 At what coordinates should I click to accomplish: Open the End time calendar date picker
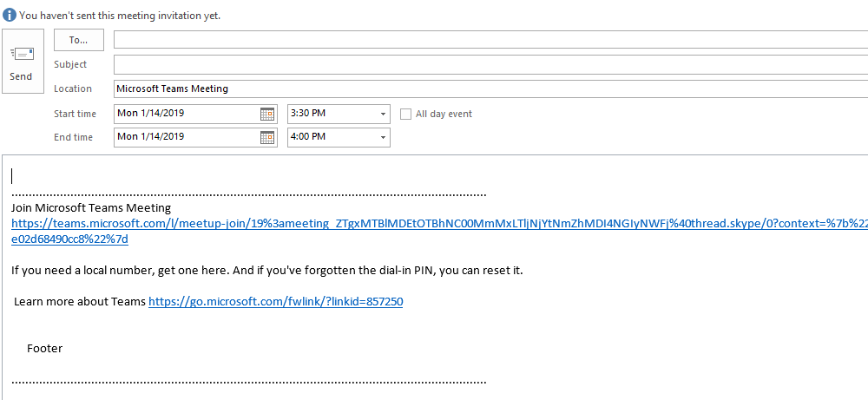pyautogui.click(x=267, y=137)
